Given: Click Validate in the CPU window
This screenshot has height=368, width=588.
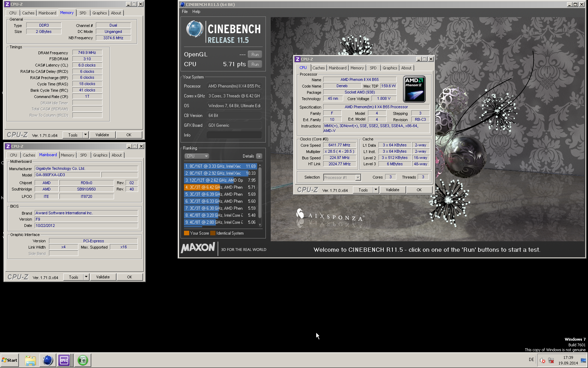Looking at the screenshot, I should pyautogui.click(x=392, y=190).
